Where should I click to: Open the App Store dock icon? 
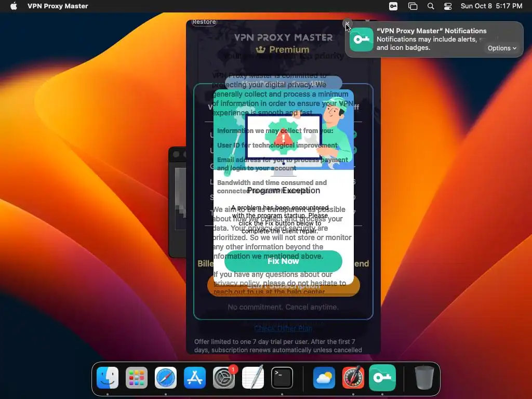[195, 378]
